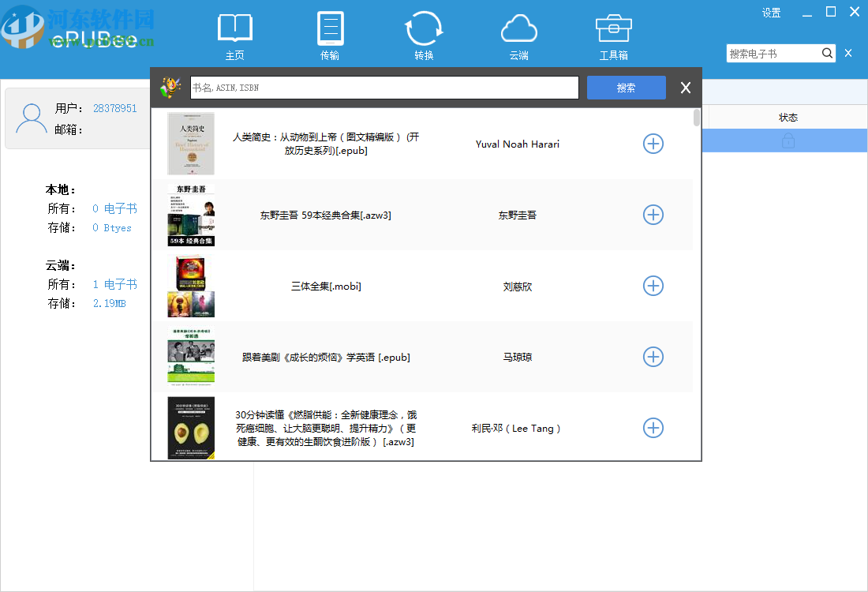The image size is (868, 592).
Task: Open the 转换 convert icon
Action: click(424, 36)
